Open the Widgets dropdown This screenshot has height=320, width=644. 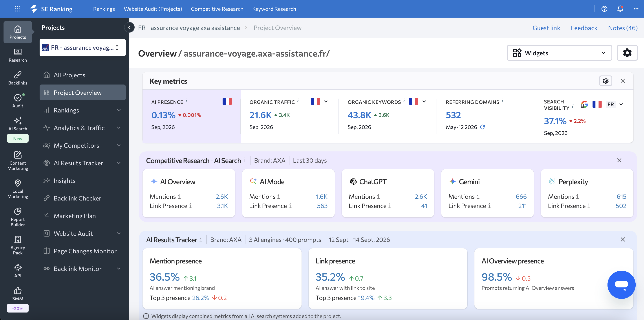(x=559, y=53)
